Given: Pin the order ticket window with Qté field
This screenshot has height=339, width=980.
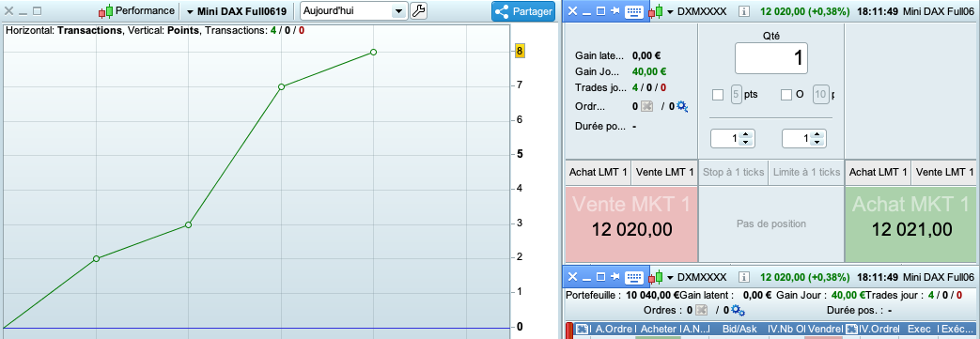Looking at the screenshot, I should (615, 11).
